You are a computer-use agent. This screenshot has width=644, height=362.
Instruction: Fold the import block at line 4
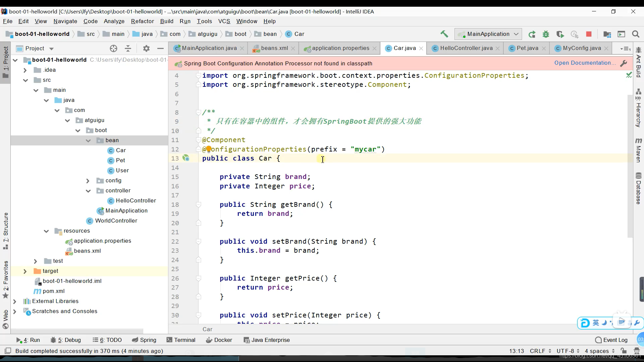click(199, 75)
